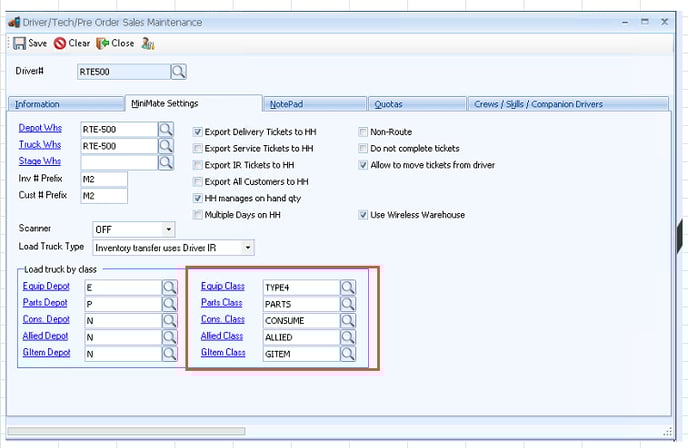
Task: Enable Export Service Tickets to HH
Action: (197, 148)
